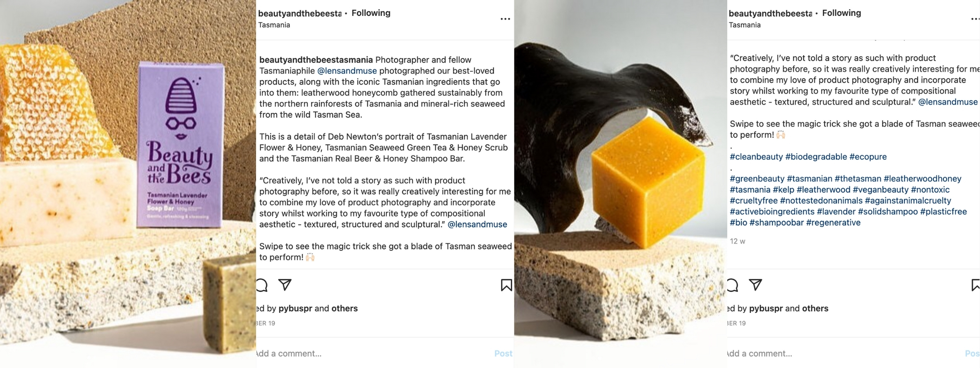Open the #cleanbeauty hashtag
Viewport: 980px width, 368px height.
pyautogui.click(x=756, y=157)
